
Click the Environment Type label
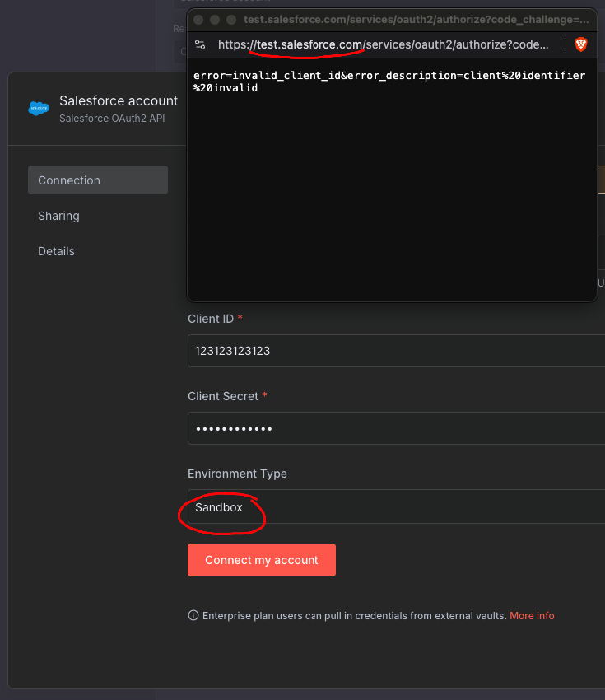pos(237,474)
